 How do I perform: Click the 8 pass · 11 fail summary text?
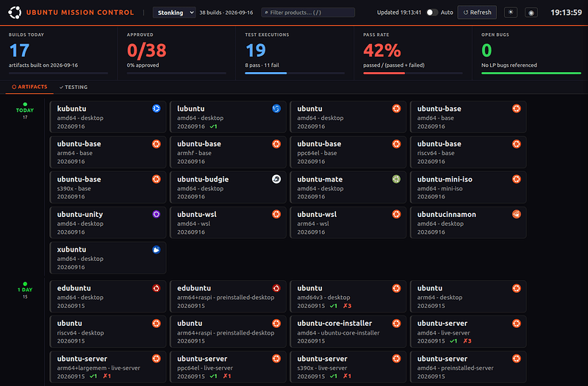(262, 65)
